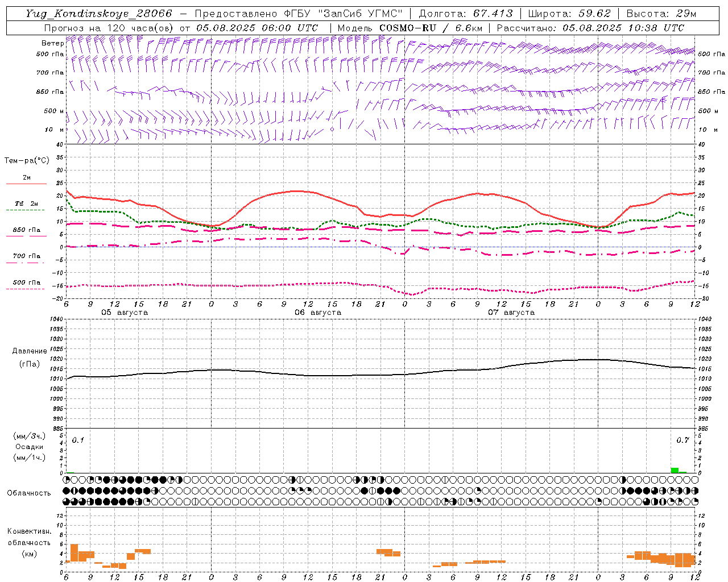Click the forecast start text 05.08.2025 06:00 UTC
Viewport: 728px width, 582px height.
point(257,28)
